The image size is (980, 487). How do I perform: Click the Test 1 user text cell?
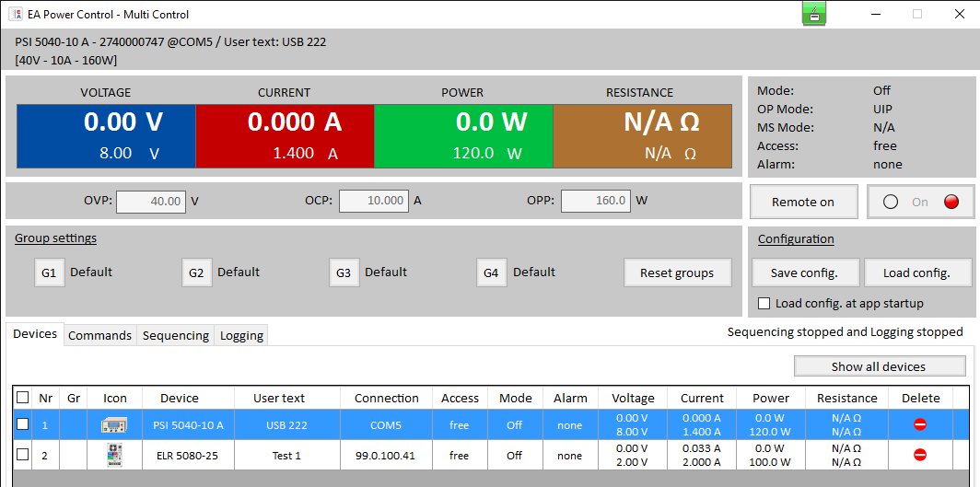tap(286, 456)
